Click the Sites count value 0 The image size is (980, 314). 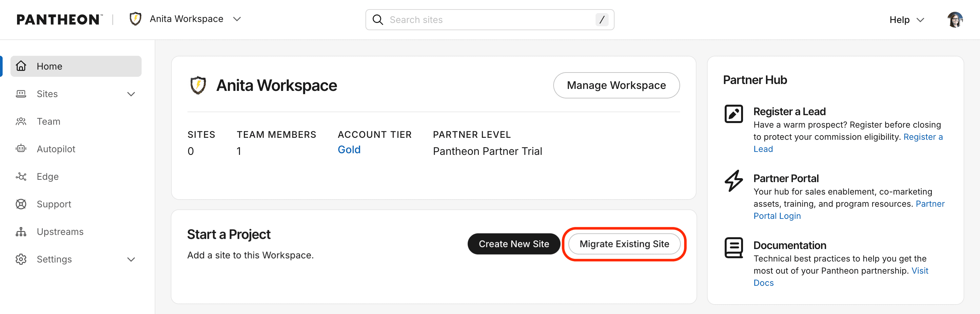(191, 151)
